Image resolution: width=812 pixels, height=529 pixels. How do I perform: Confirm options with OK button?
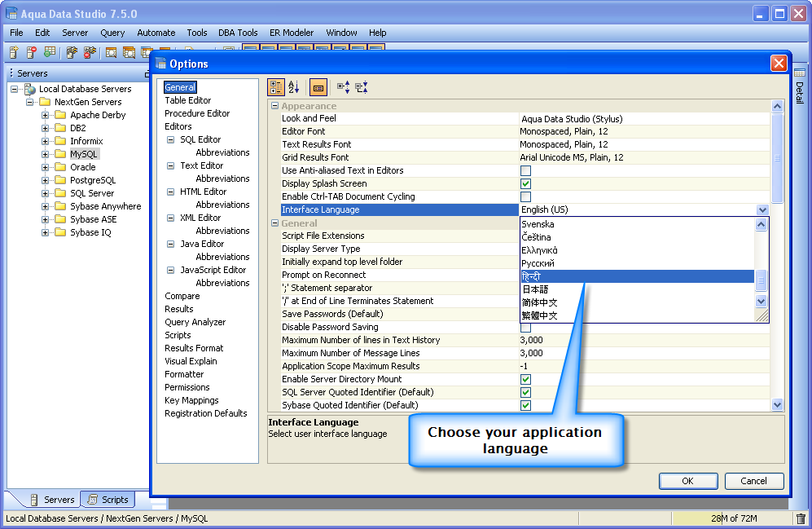point(688,481)
